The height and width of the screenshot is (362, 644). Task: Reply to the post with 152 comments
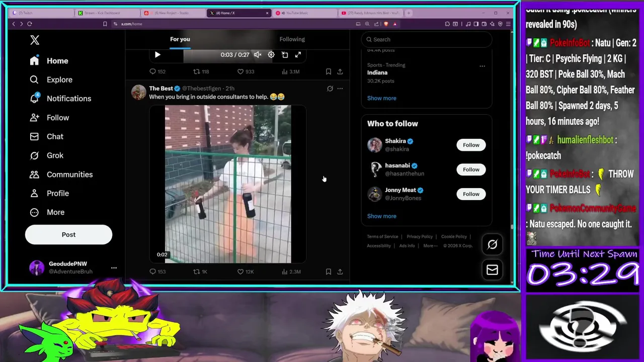pyautogui.click(x=157, y=71)
